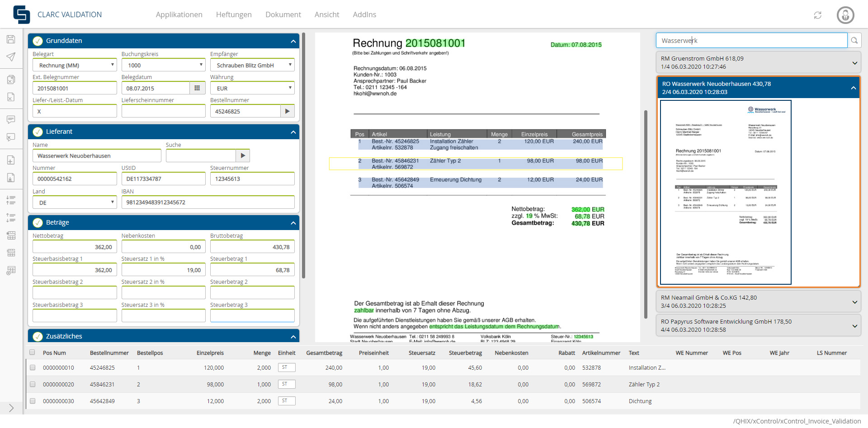Click the insert table row icon
This screenshot has height=428, width=868.
[11, 235]
